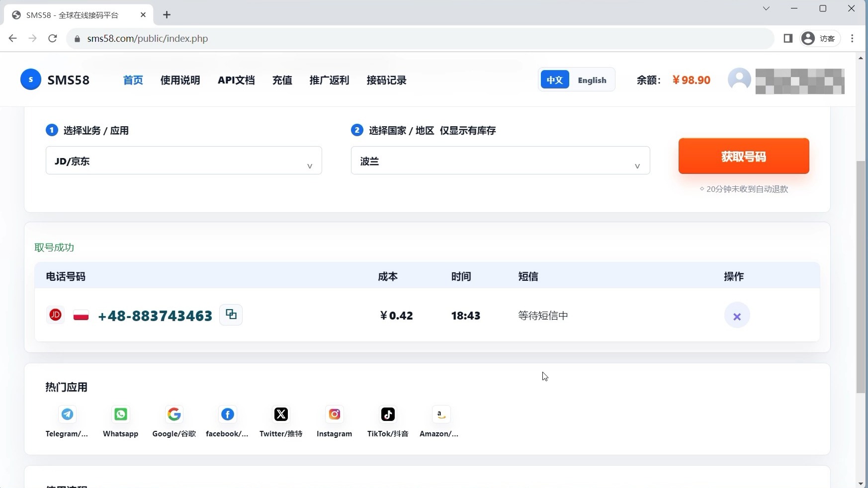Click the 热门应用 heading
868x488 pixels.
click(66, 387)
